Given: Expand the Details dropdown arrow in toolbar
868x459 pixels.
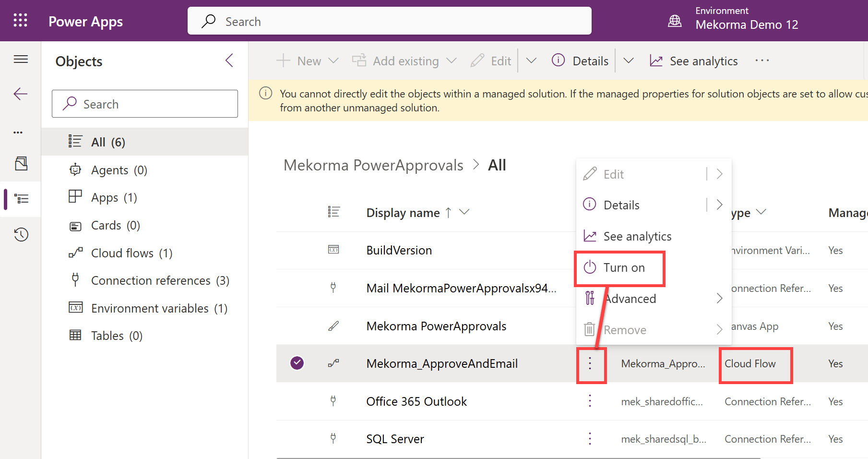Looking at the screenshot, I should coord(628,61).
